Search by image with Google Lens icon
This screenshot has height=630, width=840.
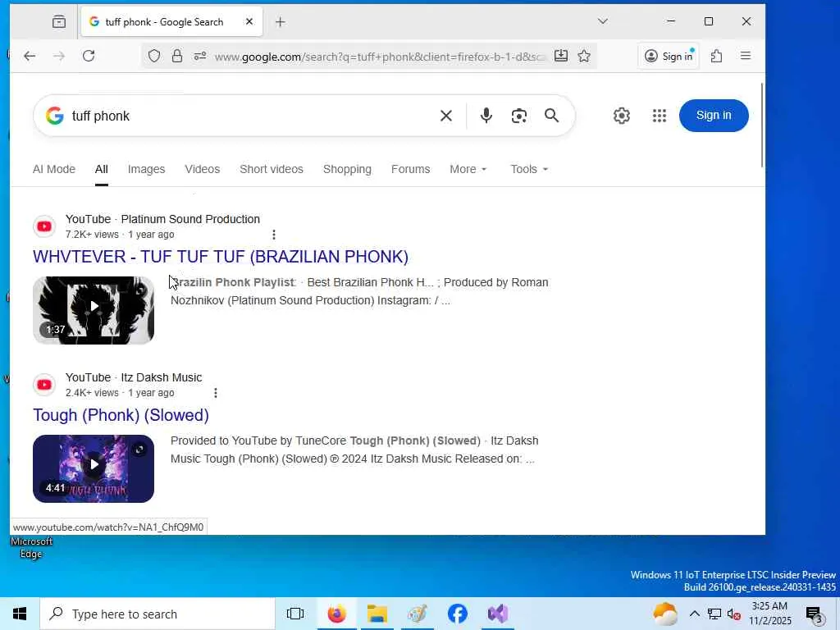[x=519, y=116]
